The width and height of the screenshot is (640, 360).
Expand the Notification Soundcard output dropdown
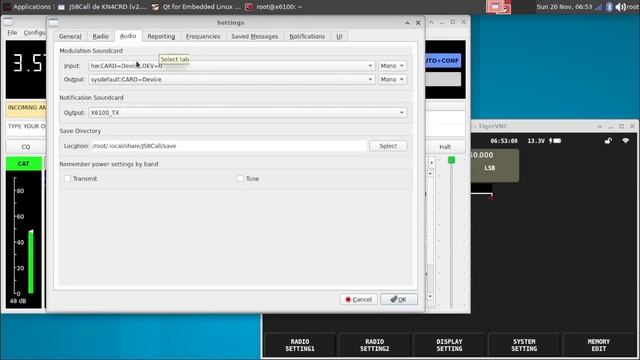[247, 113]
